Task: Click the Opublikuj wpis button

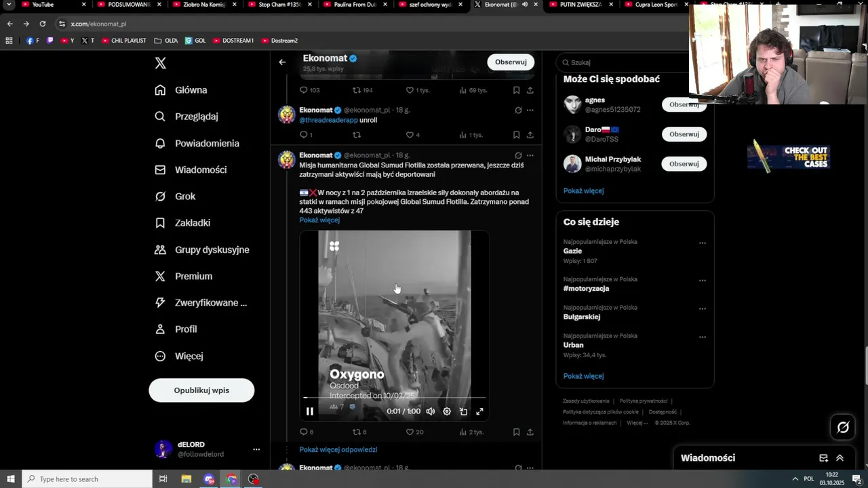Action: (201, 390)
